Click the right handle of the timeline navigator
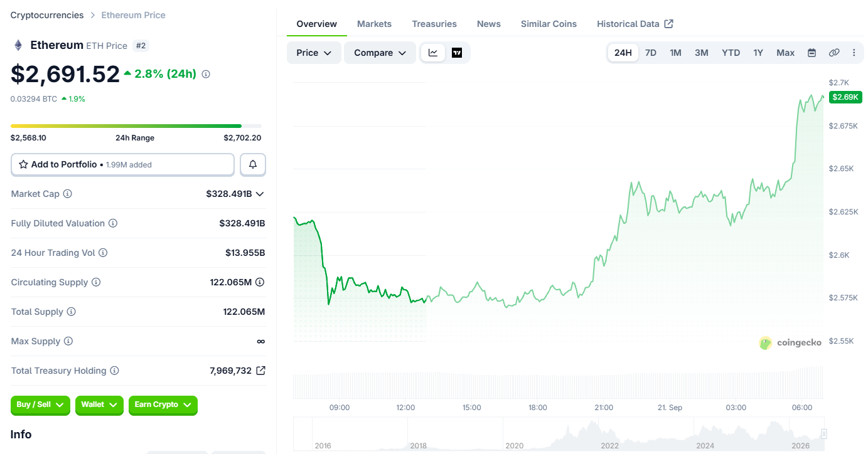 click(824, 433)
